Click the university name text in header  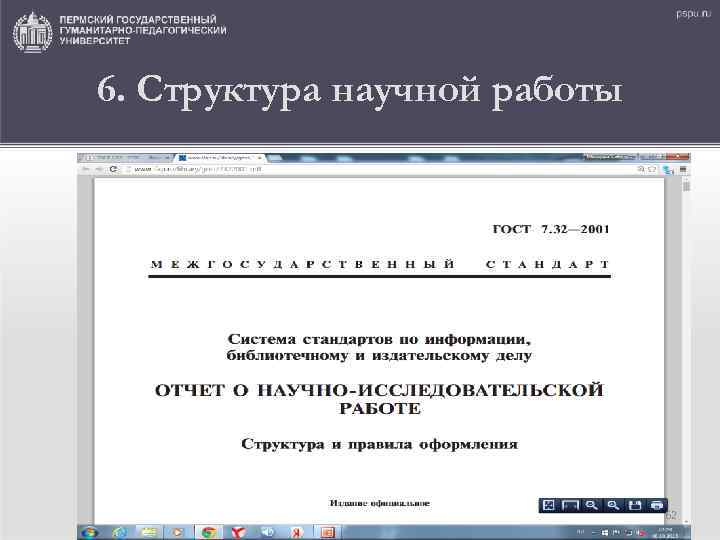(143, 30)
